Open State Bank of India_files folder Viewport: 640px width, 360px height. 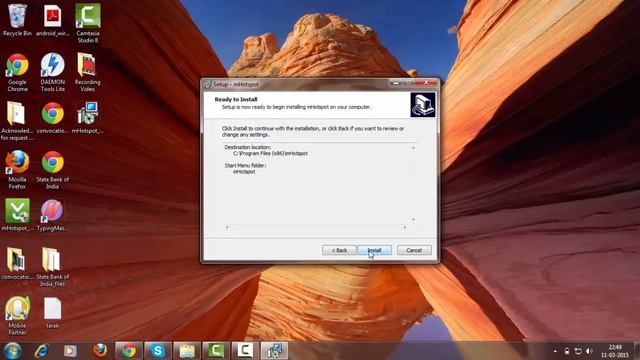[53, 267]
